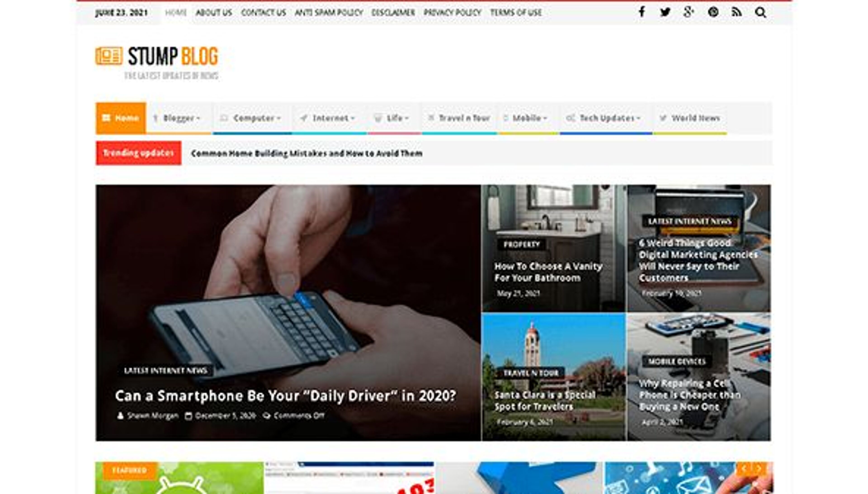Select the World News menu item
The height and width of the screenshot is (494, 868).
click(x=689, y=118)
